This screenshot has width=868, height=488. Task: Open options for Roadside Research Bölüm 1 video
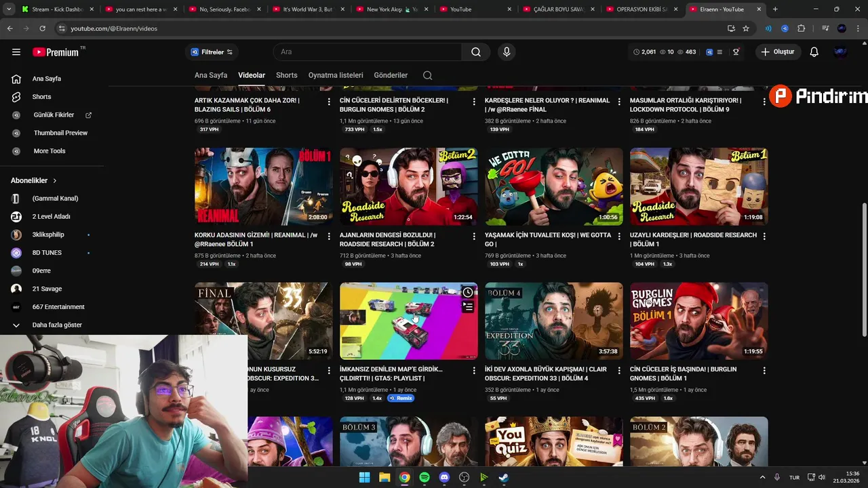[x=764, y=237]
